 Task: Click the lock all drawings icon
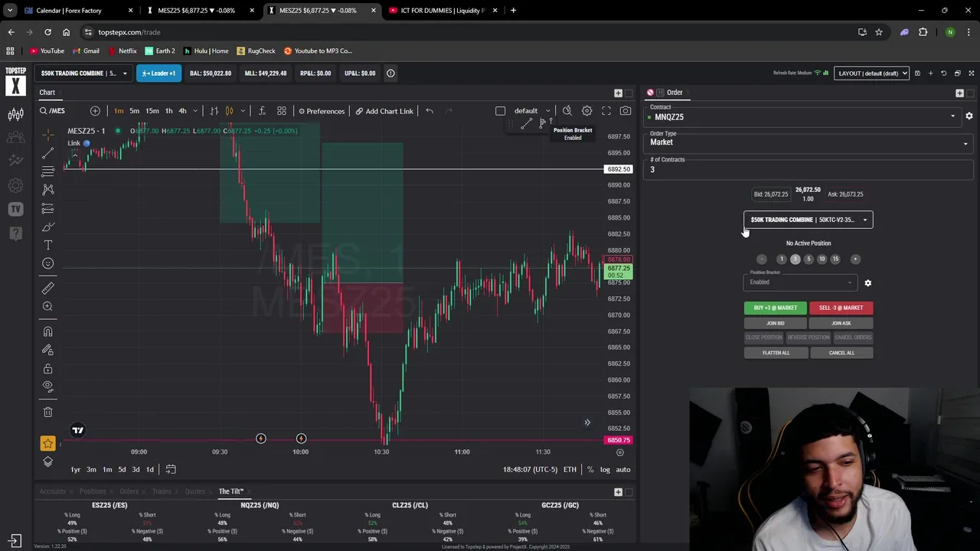coord(48,368)
